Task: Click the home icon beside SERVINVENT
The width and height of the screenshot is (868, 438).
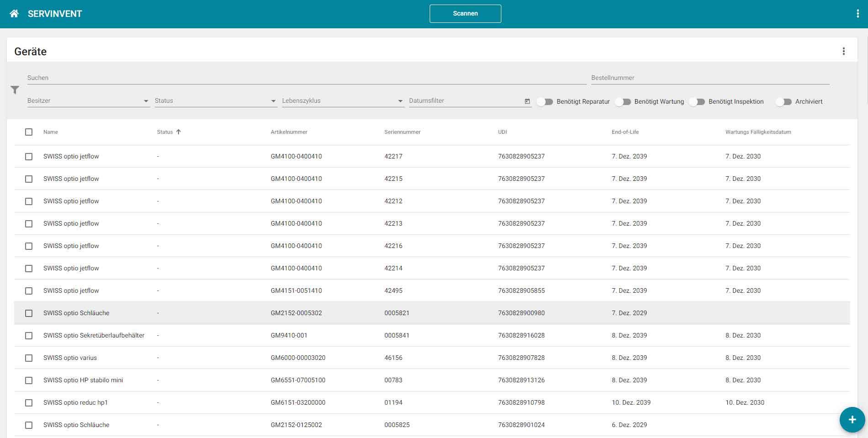Action: (x=14, y=14)
